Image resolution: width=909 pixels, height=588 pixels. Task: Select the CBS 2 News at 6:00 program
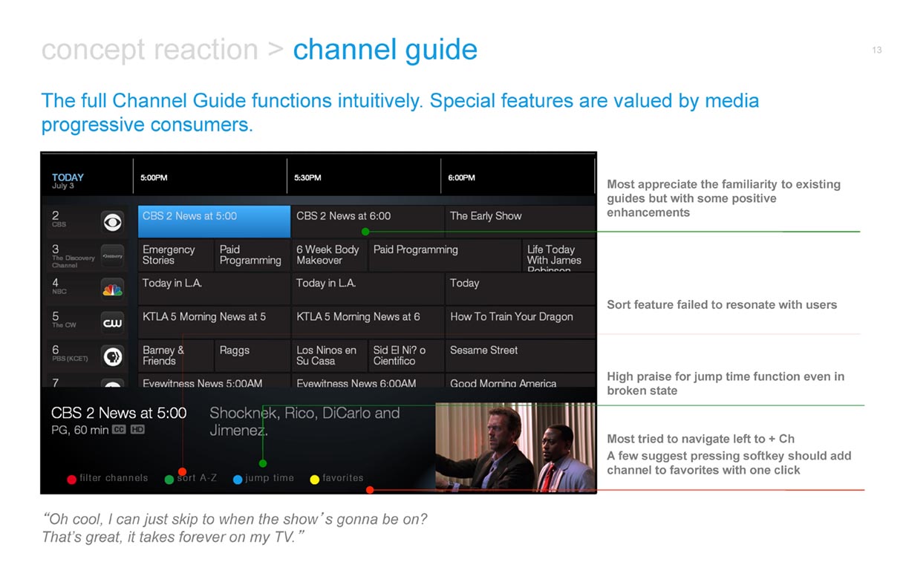click(368, 221)
